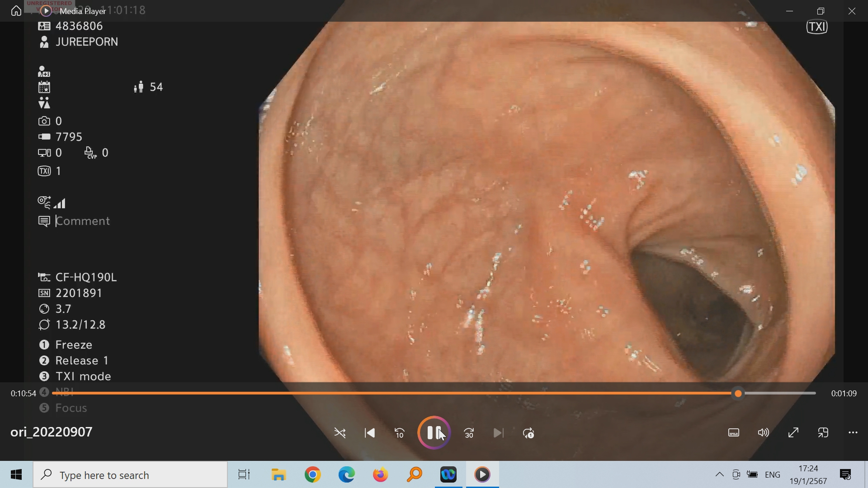Open the volume control

pyautogui.click(x=764, y=433)
